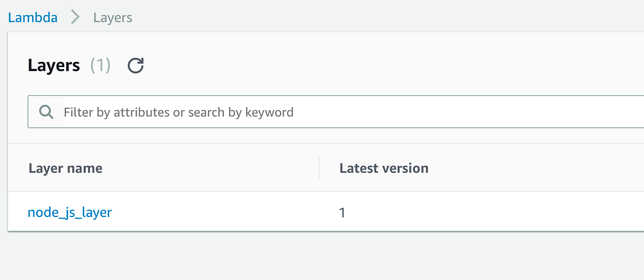This screenshot has width=644, height=280.
Task: Click the version number 1 cell
Action: (x=342, y=212)
